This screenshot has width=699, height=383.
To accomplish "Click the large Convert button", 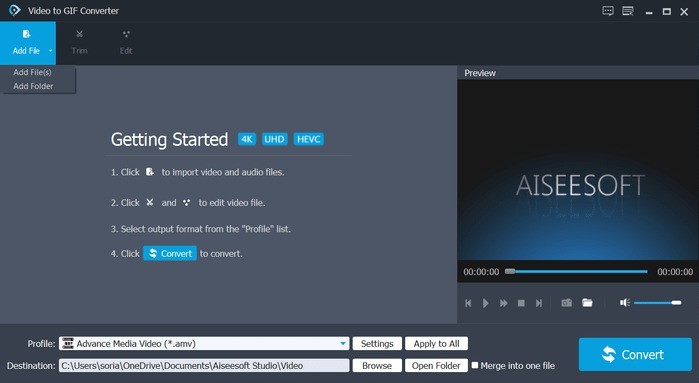I will pyautogui.click(x=635, y=354).
